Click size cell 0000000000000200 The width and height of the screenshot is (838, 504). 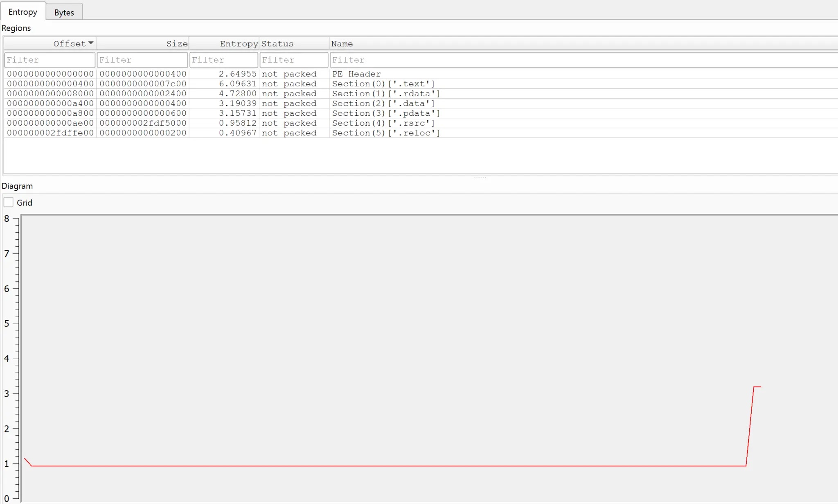tap(143, 133)
